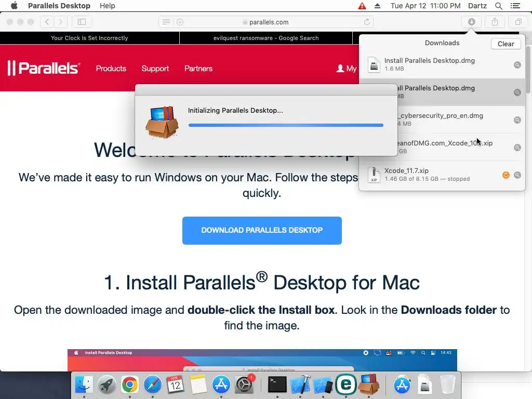Image resolution: width=532 pixels, height=399 pixels.
Task: Open the Parallels Desktop menu bar item
Action: [x=59, y=6]
